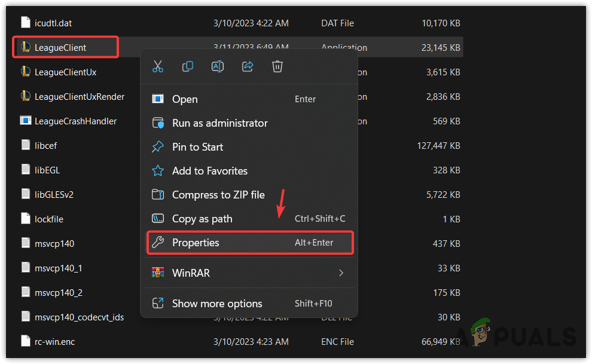The image size is (592, 364).
Task: Click the LeagueClientUxRender file icon
Action: 25,96
